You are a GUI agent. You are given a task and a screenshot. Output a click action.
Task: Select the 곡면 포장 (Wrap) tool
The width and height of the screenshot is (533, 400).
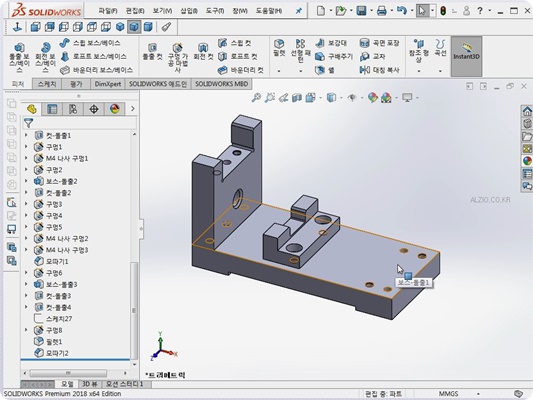click(379, 43)
